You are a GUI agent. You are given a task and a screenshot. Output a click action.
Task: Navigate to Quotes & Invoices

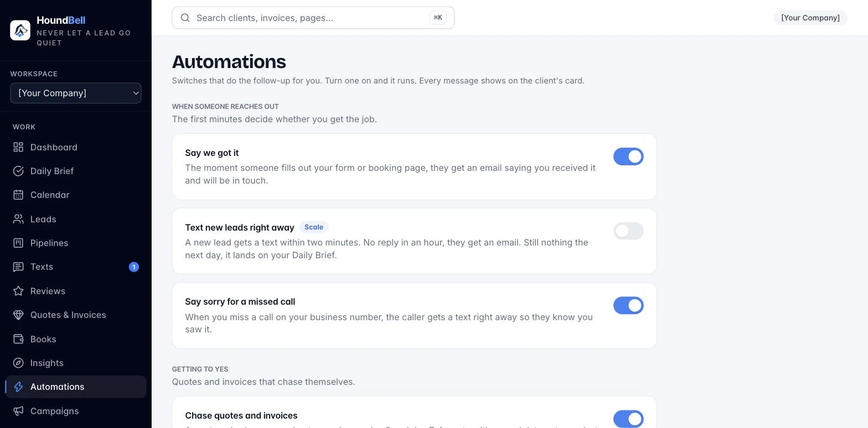(x=76, y=315)
